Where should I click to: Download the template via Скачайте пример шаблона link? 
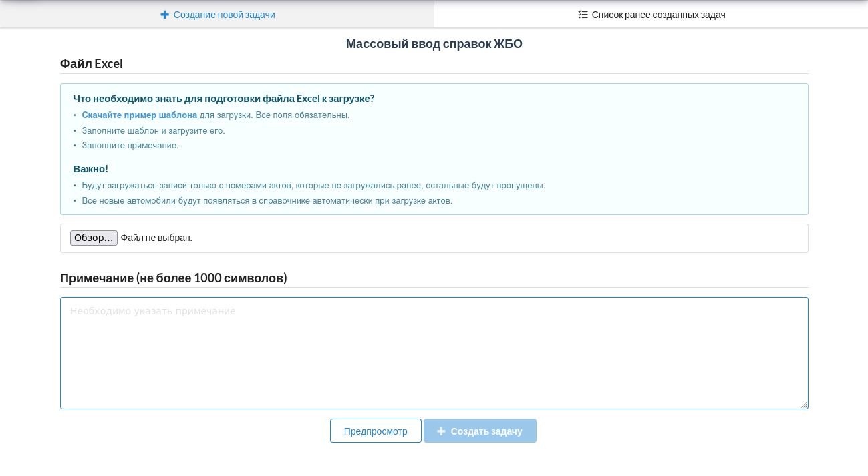[x=139, y=115]
